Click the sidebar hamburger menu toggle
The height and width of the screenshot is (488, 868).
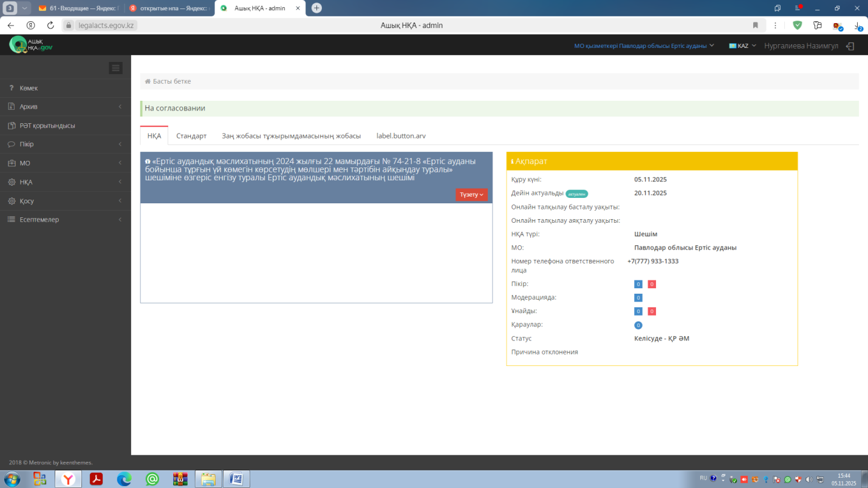115,68
